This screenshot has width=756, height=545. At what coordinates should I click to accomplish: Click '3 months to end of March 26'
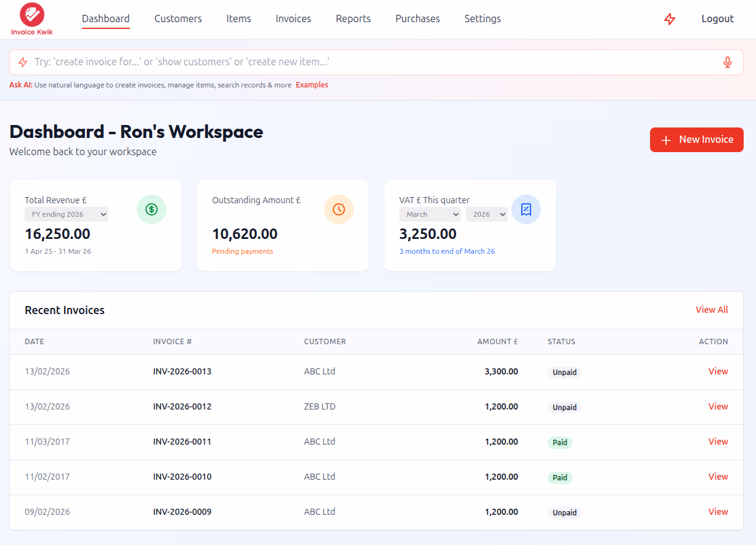pos(447,251)
